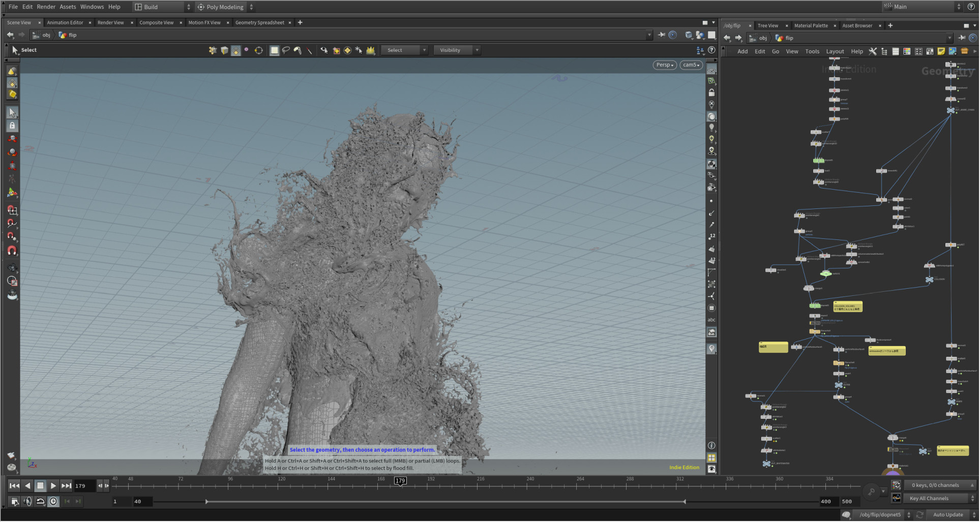This screenshot has width=980, height=522.
Task: Click the background image icon in network editor
Action: coord(953,51)
